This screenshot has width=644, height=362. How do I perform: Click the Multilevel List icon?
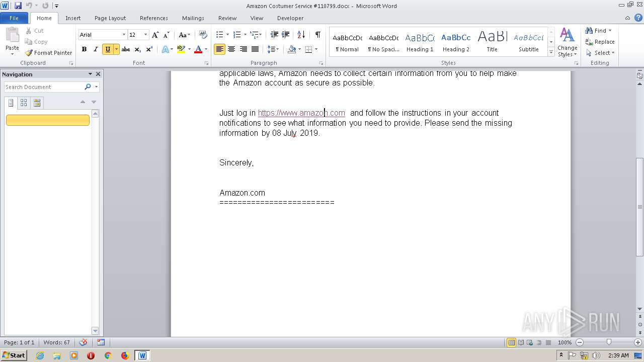(254, 35)
